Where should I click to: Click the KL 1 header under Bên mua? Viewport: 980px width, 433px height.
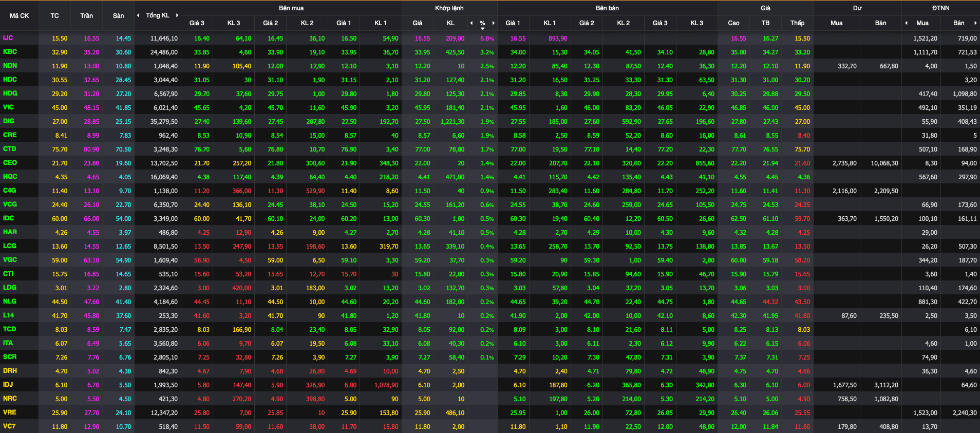(x=380, y=23)
